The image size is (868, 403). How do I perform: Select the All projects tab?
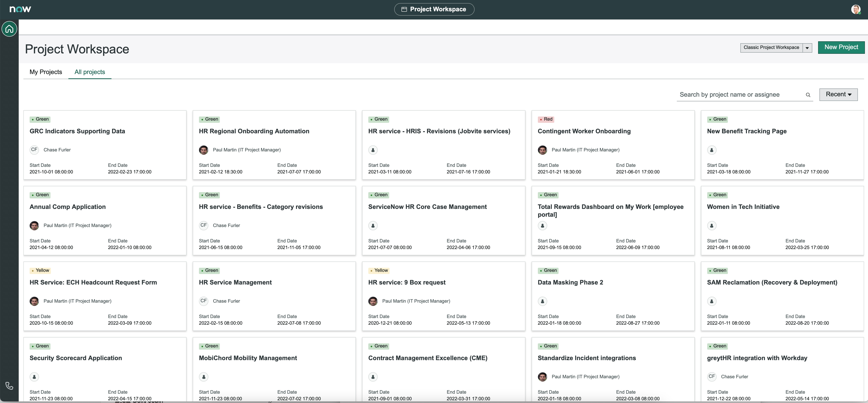tap(90, 72)
